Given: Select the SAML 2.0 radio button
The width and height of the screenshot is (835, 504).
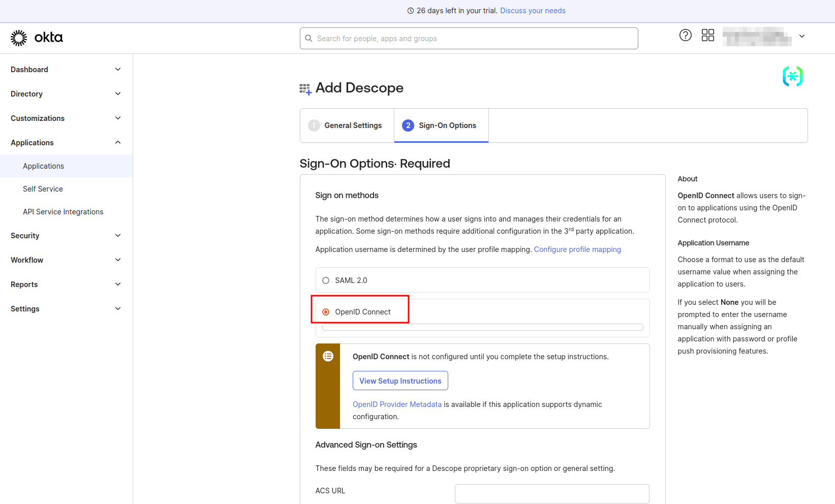Looking at the screenshot, I should tap(326, 280).
